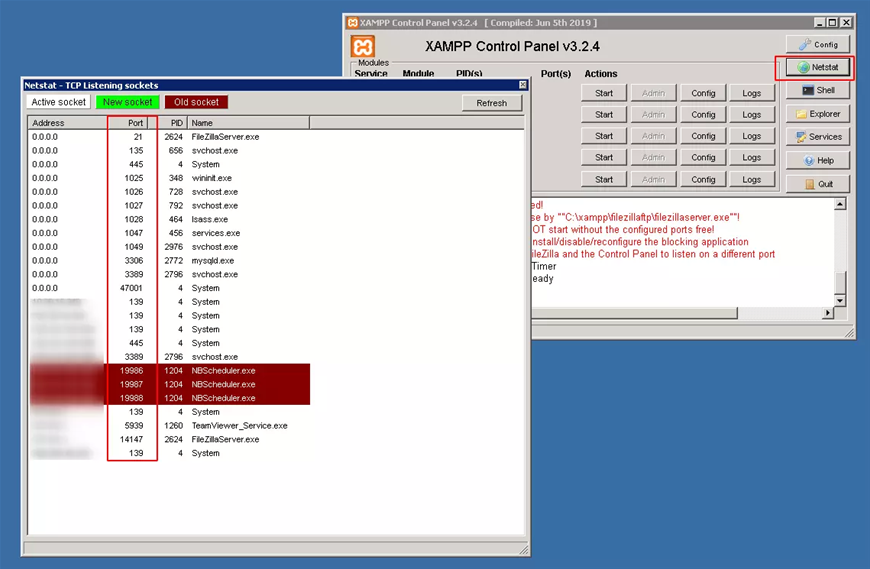Refresh the Netstat socket list
This screenshot has height=569, width=870.
pos(492,103)
